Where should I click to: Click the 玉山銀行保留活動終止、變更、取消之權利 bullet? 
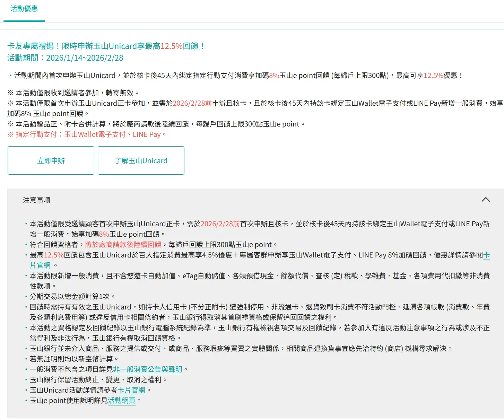(x=98, y=380)
